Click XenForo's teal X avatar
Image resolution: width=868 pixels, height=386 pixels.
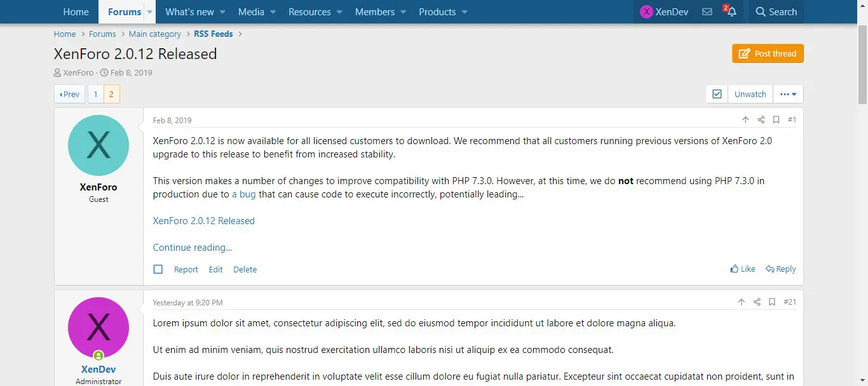(x=98, y=145)
